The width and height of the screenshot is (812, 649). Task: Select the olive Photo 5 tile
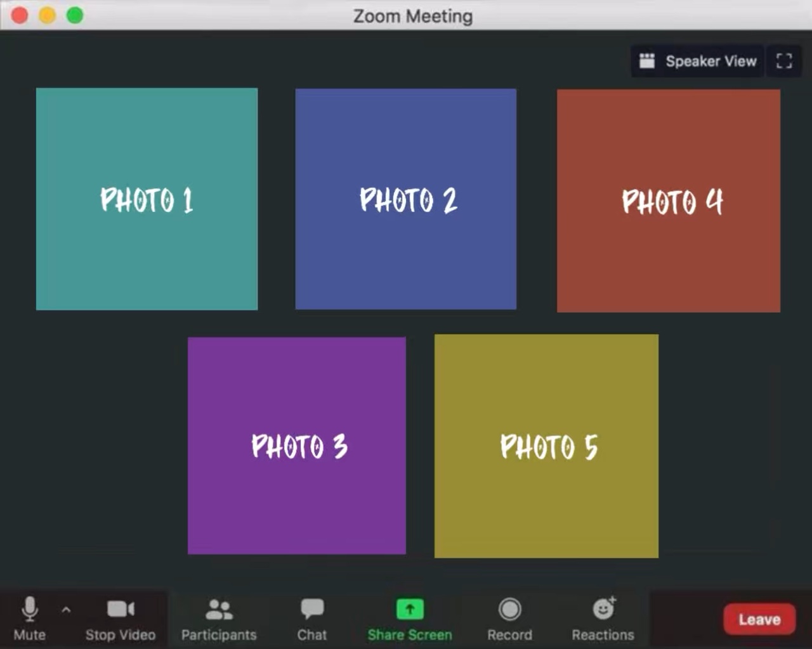click(x=546, y=446)
